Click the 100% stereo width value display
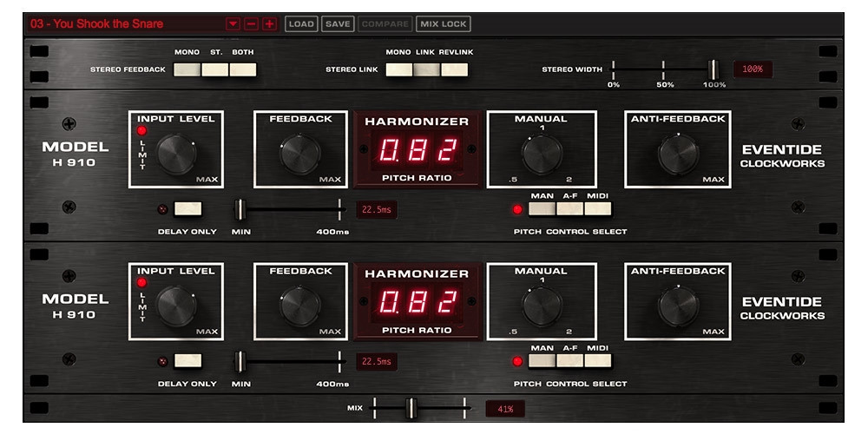Screen dimensions: 868x434 [753, 69]
